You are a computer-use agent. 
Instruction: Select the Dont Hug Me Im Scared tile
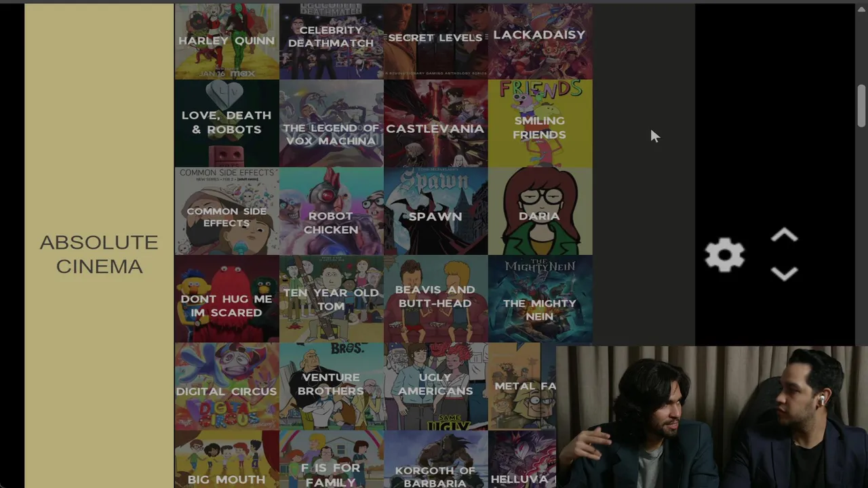point(226,298)
